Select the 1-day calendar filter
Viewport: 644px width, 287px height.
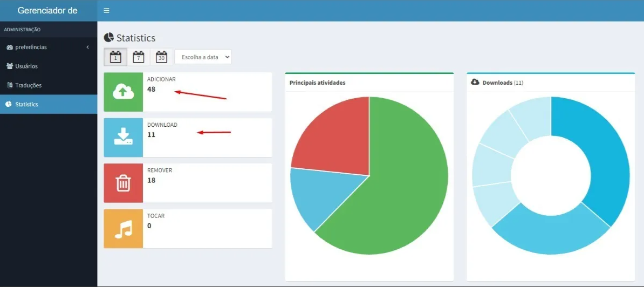click(x=115, y=57)
